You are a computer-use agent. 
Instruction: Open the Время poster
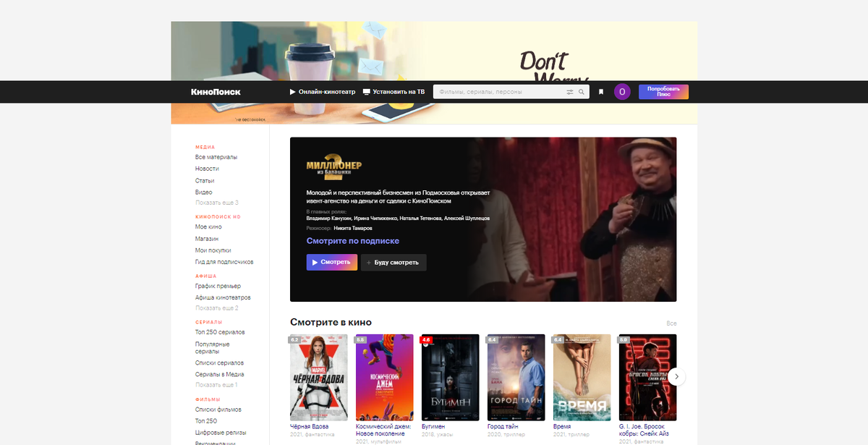(x=582, y=377)
